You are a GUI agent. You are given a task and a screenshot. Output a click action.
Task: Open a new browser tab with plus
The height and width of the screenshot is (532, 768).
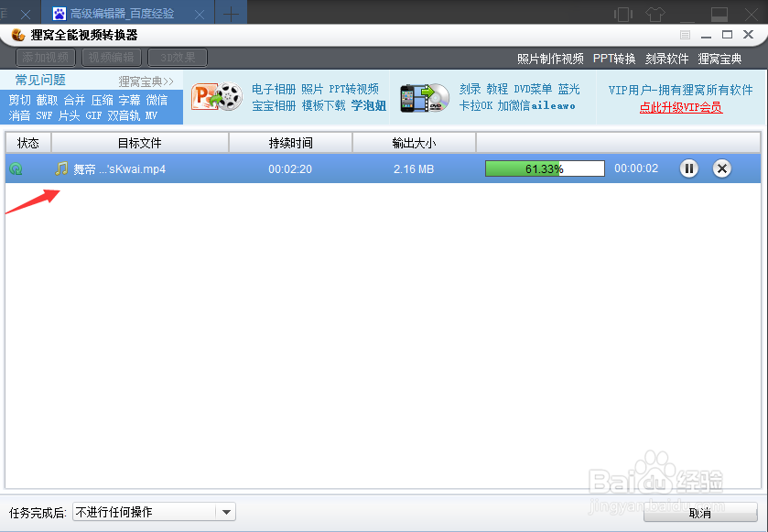click(x=231, y=15)
